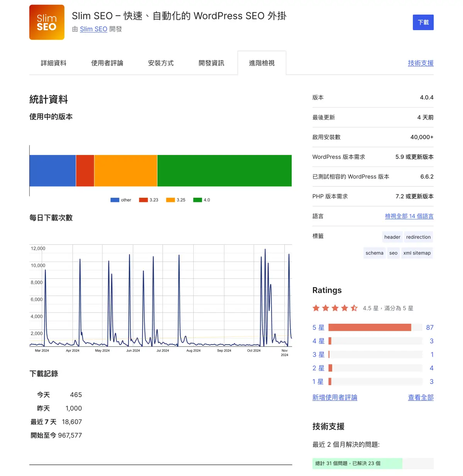Open the 技術支援 link beside tabs
This screenshot has height=476, width=463.
point(421,63)
